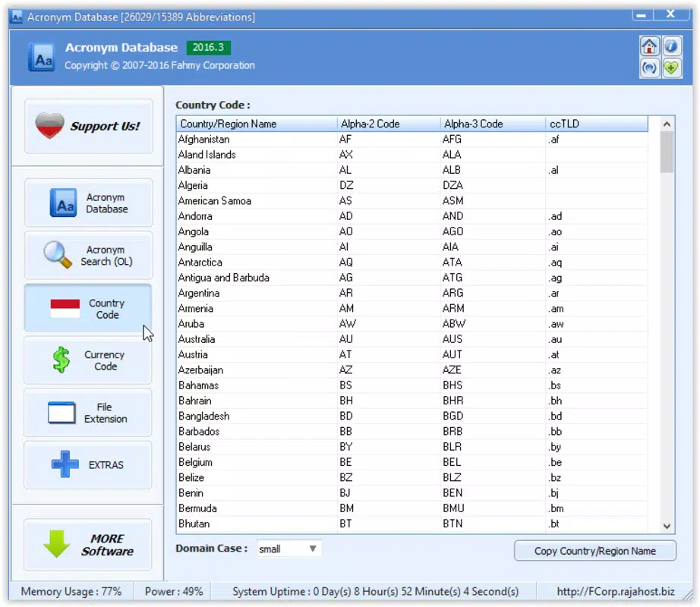Select the Albania row
Image resolution: width=700 pixels, height=607 pixels.
pyautogui.click(x=412, y=170)
